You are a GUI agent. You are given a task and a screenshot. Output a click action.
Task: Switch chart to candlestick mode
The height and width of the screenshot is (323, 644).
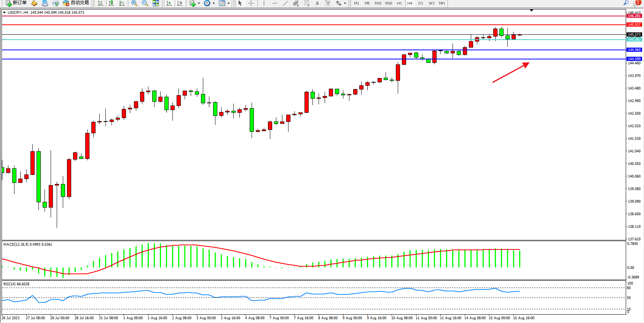111,3
